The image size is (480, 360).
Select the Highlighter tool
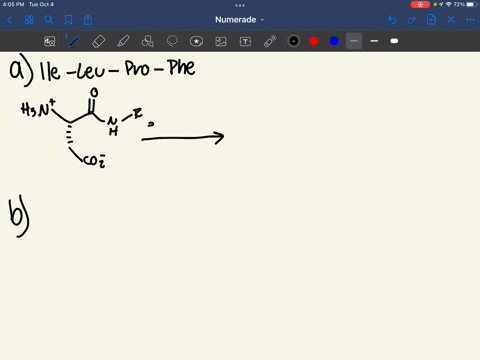pos(123,41)
